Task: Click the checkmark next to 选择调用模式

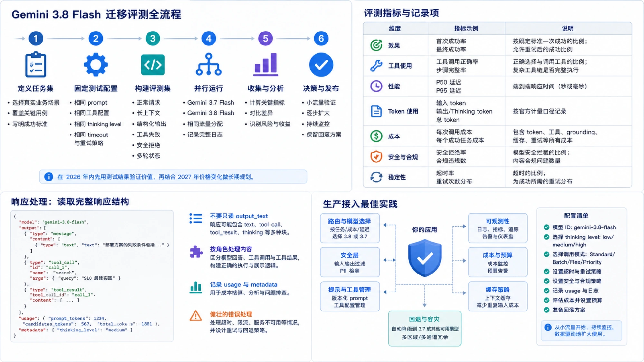Action: (546, 254)
